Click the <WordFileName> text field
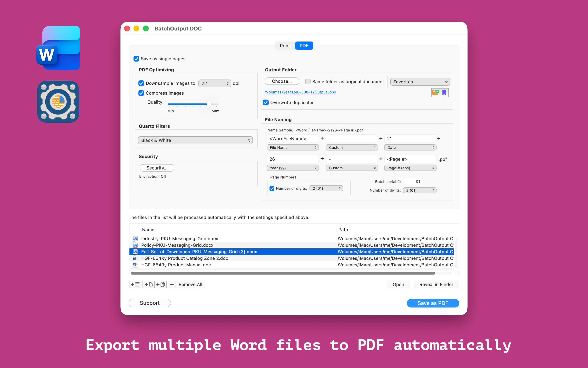The width and height of the screenshot is (588, 368). 293,138
